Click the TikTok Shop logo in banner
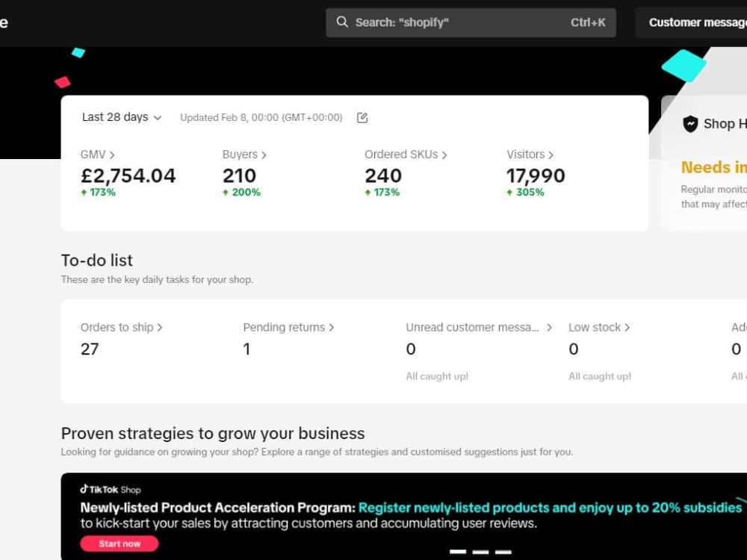 (x=111, y=490)
